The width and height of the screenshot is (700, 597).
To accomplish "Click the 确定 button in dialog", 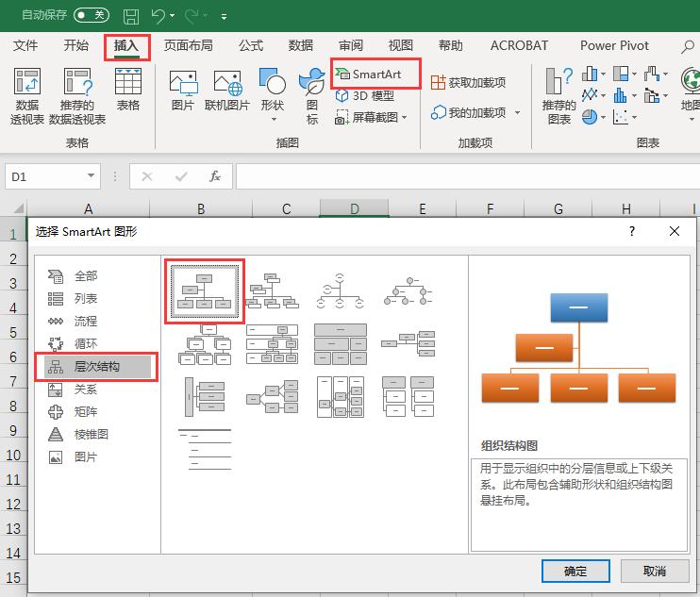I will [x=575, y=571].
